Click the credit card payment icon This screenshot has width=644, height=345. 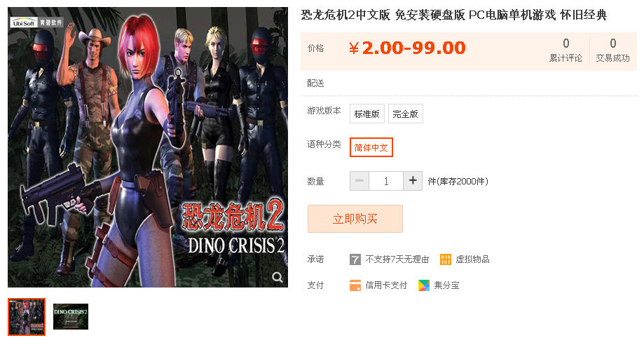point(355,285)
